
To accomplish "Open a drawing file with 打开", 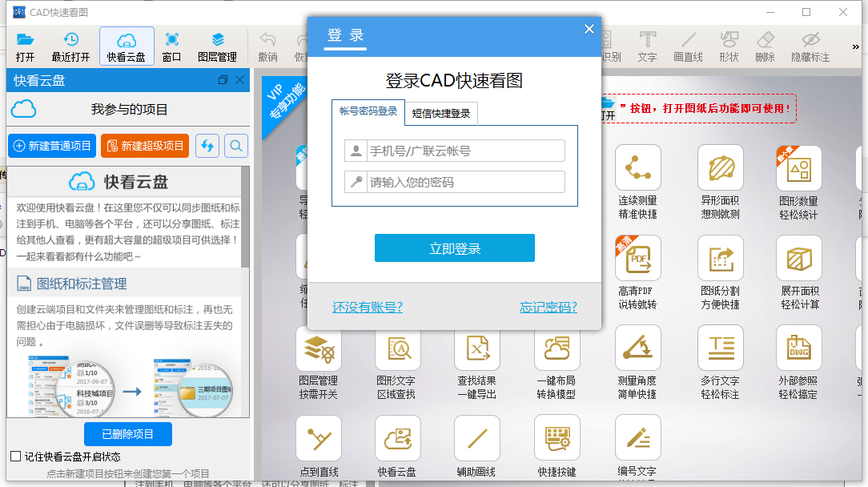I will click(x=25, y=46).
